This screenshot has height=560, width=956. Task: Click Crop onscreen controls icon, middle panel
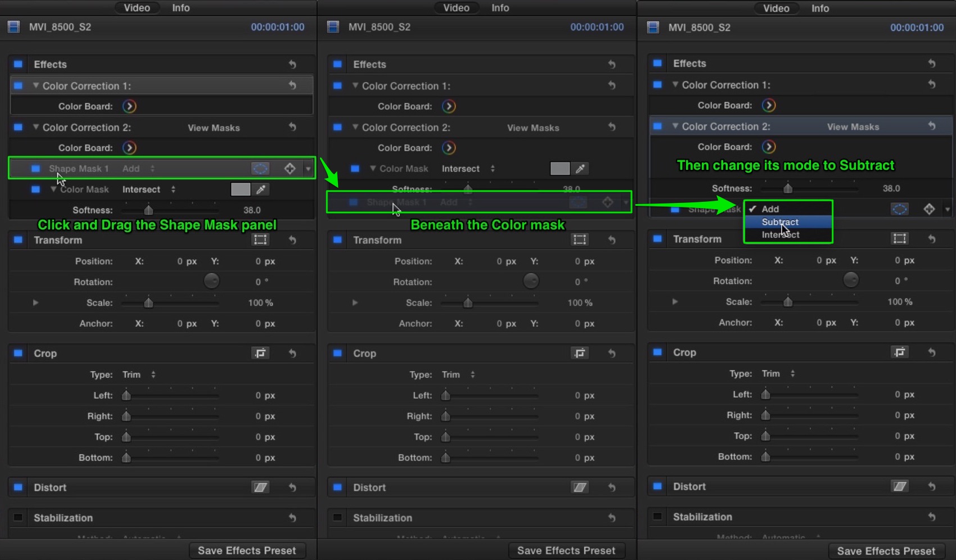[x=580, y=353]
